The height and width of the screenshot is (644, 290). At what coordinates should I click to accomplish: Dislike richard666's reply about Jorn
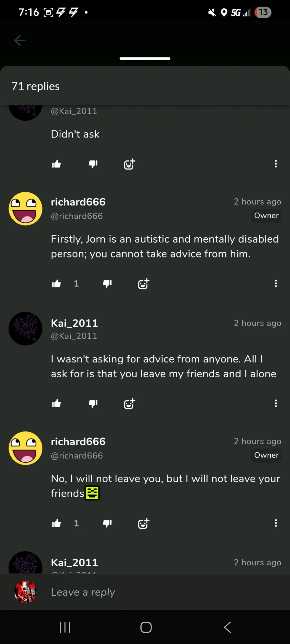(x=107, y=284)
